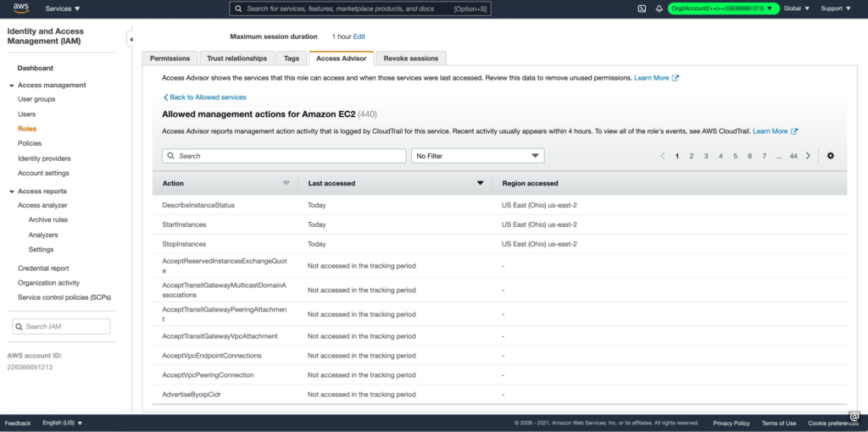
Task: Click the DescribeInstanceStatus action row
Action: (x=499, y=205)
